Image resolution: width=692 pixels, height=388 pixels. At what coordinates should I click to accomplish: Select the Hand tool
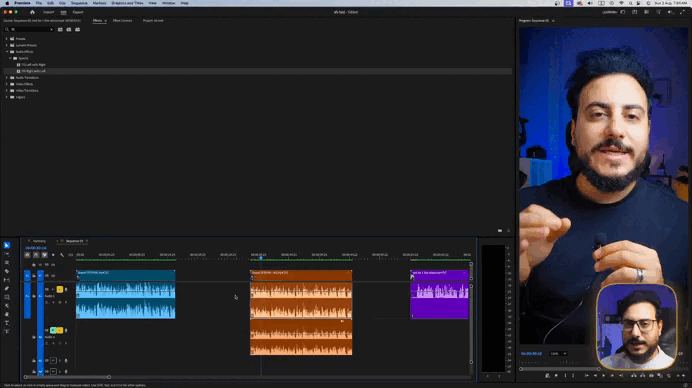pos(7,314)
